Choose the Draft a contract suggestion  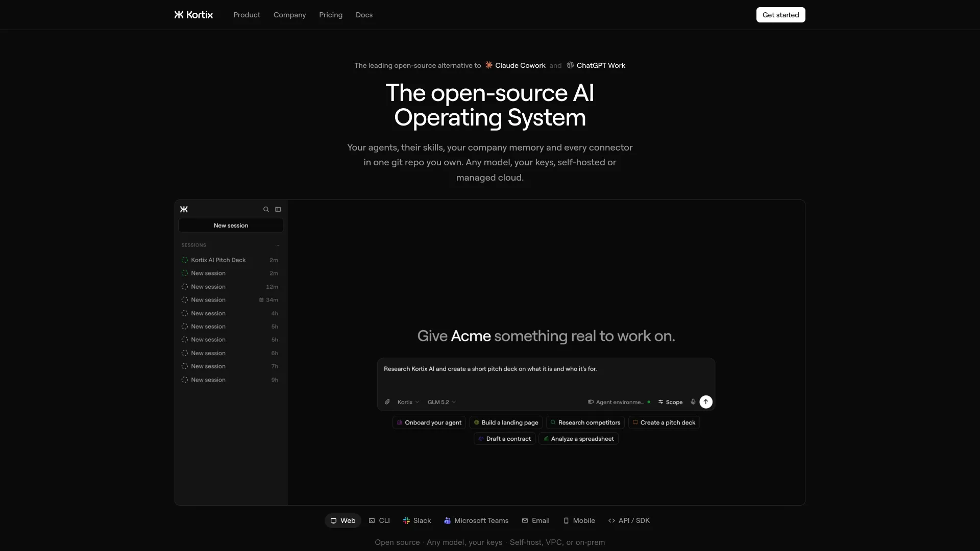click(504, 439)
